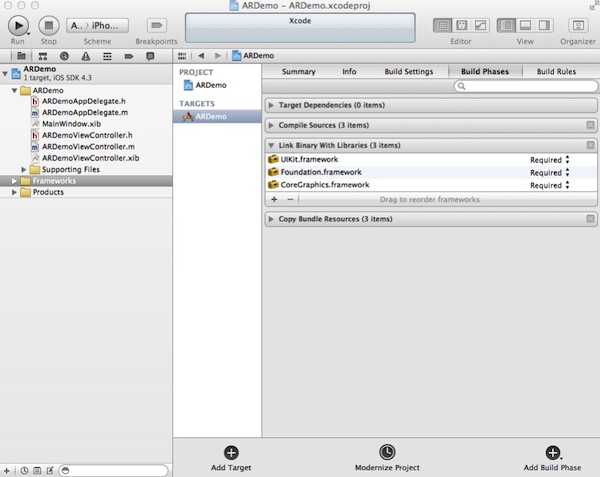Switch to the Info tab
The height and width of the screenshot is (477, 600).
[349, 72]
